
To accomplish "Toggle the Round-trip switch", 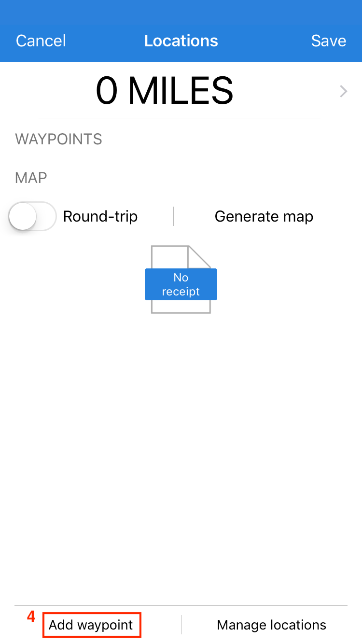I will coord(33,216).
